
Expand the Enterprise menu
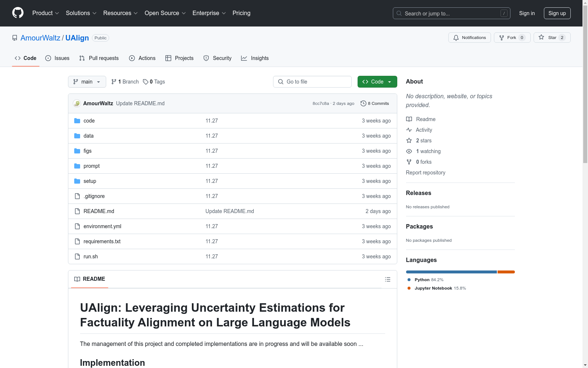tap(209, 13)
